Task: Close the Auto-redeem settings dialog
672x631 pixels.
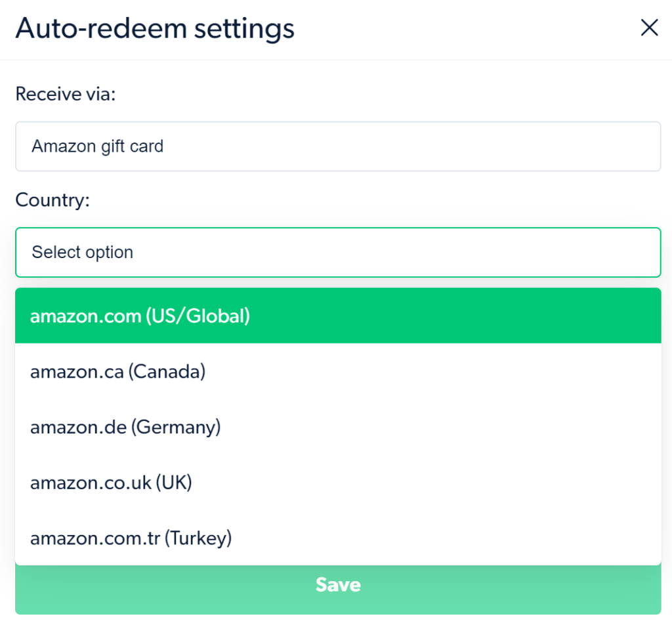Action: 649,28
